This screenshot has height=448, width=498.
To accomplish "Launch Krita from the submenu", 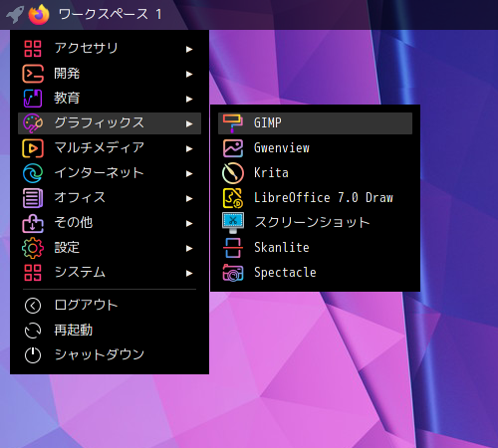I will point(315,173).
